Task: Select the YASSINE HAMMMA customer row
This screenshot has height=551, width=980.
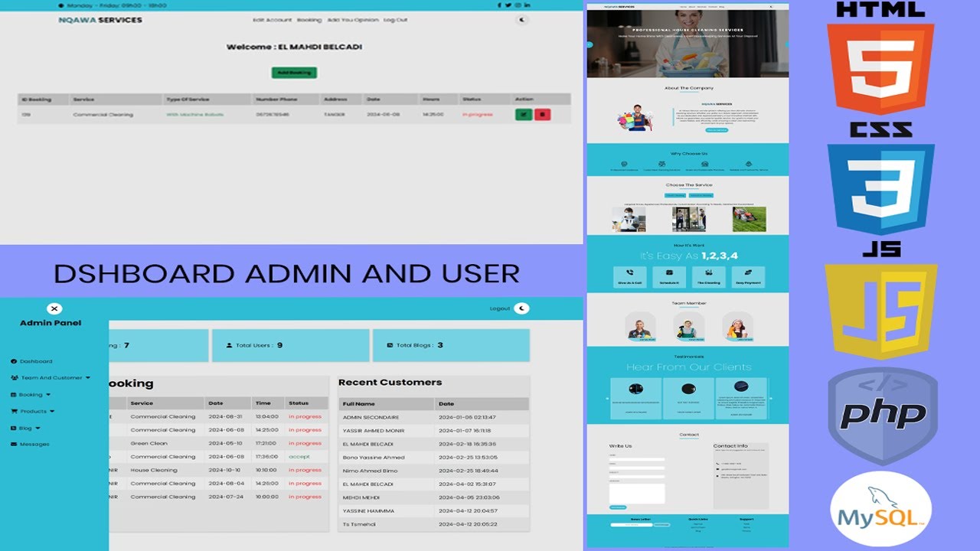Action: coord(433,511)
